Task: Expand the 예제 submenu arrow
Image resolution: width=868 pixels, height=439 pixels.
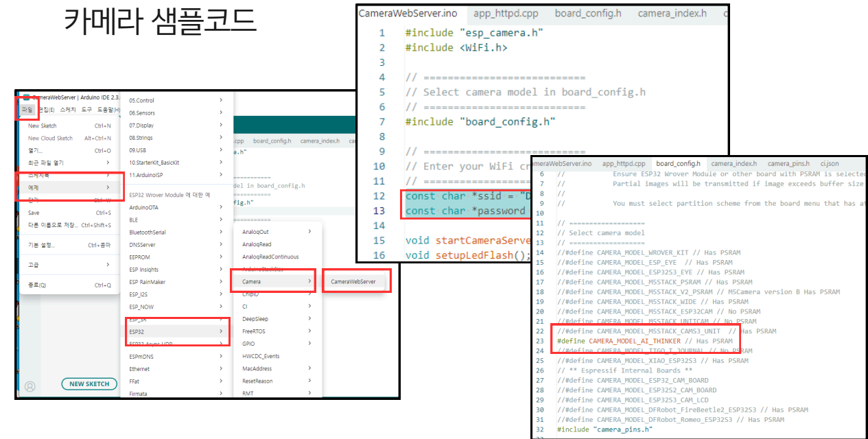Action: click(x=108, y=187)
